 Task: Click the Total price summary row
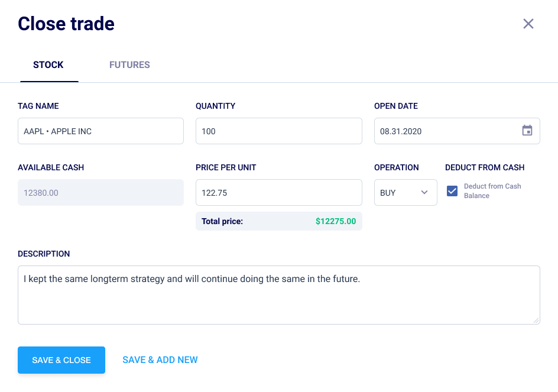[279, 221]
